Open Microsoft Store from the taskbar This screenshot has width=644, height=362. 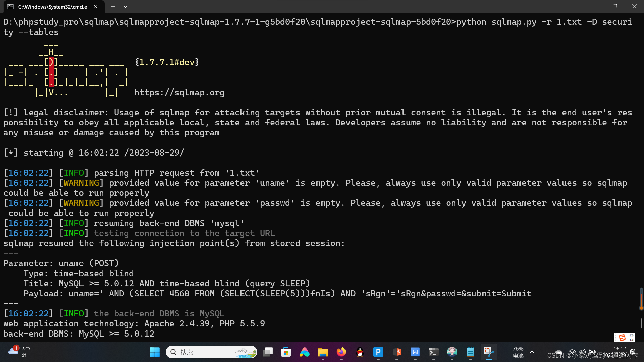tap(286, 352)
